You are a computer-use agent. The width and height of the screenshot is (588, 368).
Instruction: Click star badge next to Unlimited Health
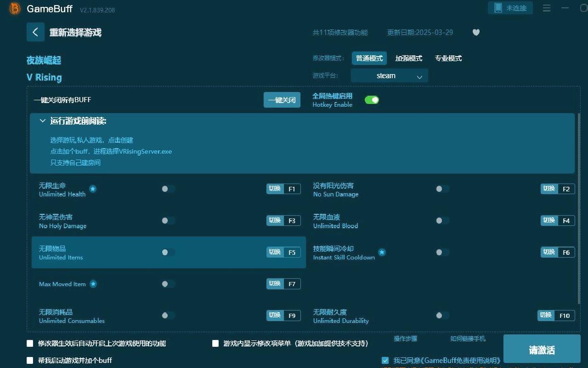click(x=93, y=189)
